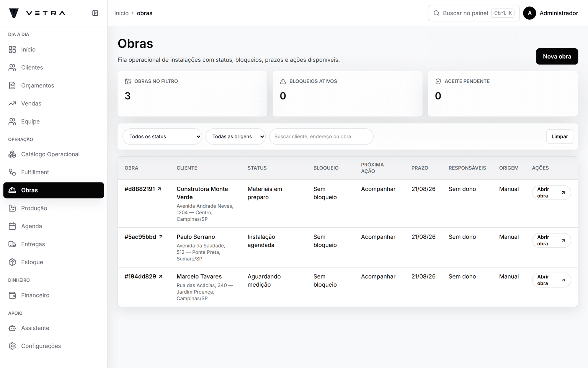Click the Vetra logo icon

tap(14, 13)
